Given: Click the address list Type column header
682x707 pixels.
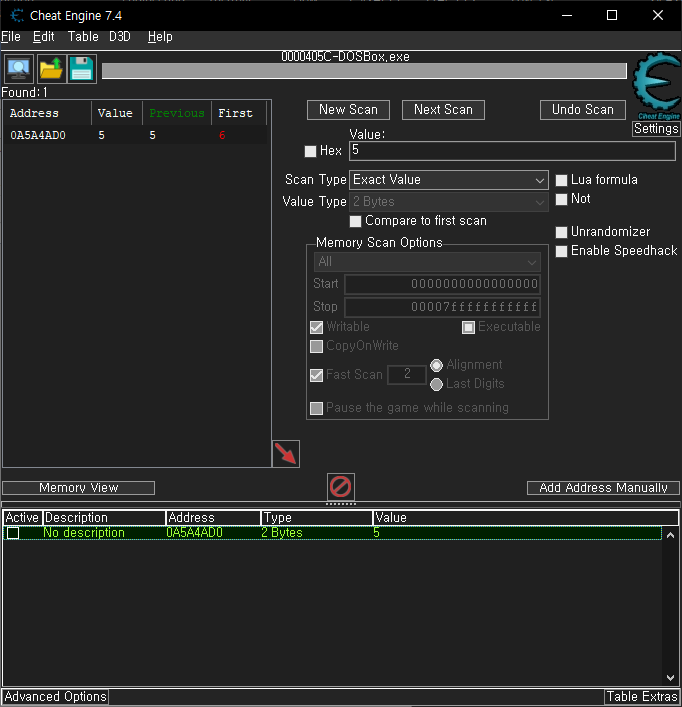Looking at the screenshot, I should 317,518.
